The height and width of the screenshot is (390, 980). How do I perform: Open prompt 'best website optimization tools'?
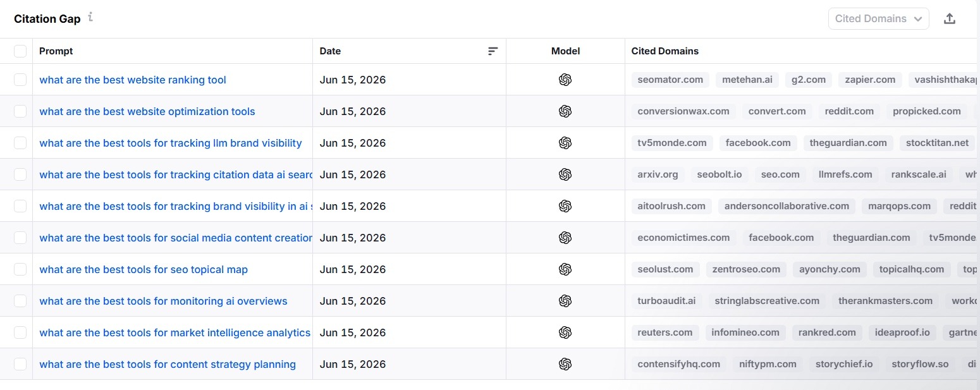(147, 111)
